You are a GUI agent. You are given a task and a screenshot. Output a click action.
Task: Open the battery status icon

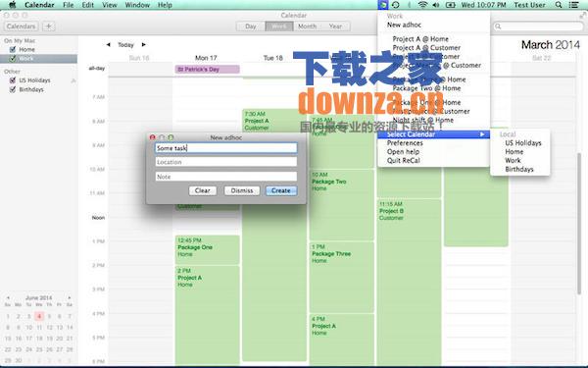tap(450, 5)
